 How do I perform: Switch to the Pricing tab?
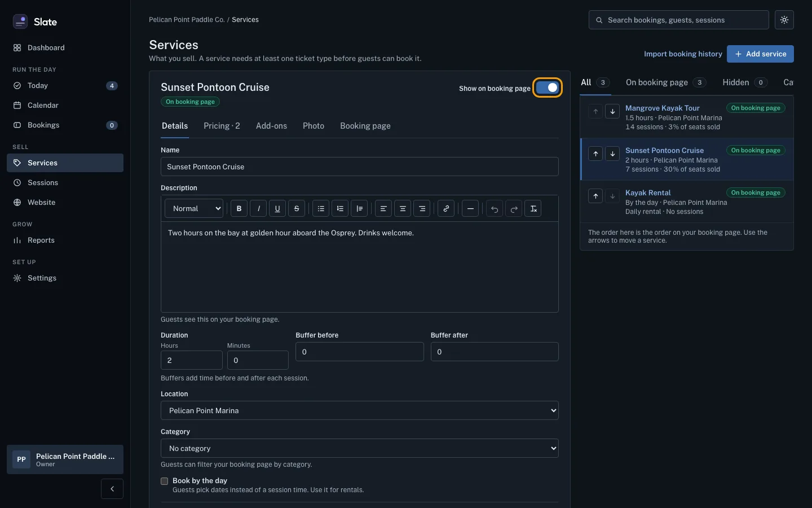(x=222, y=126)
